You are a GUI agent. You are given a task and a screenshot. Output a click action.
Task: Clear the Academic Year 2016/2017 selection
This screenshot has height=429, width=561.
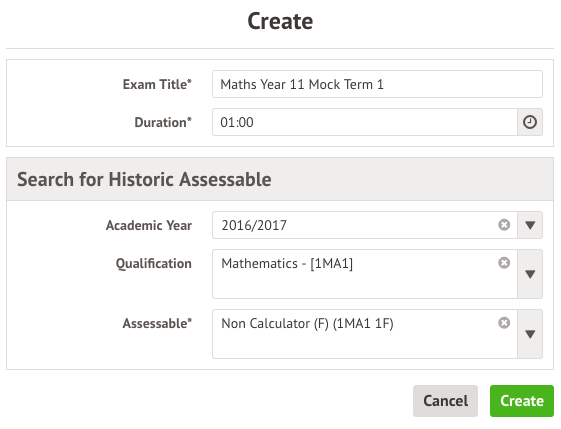[504, 225]
